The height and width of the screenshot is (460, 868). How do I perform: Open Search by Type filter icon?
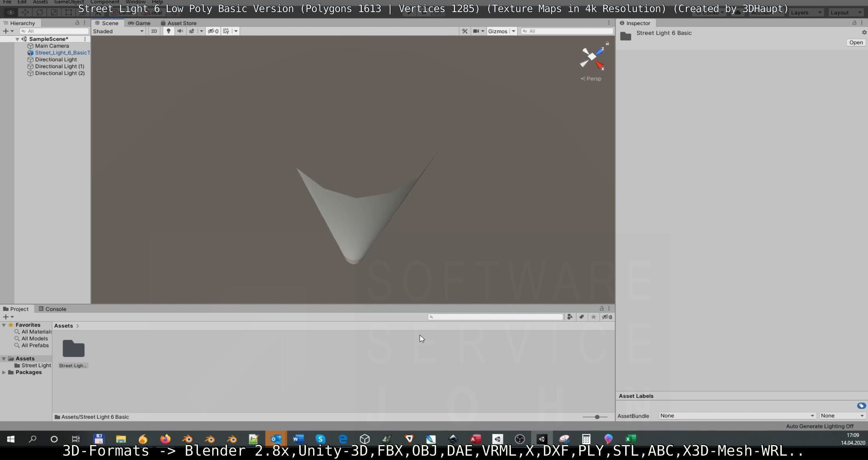click(570, 317)
